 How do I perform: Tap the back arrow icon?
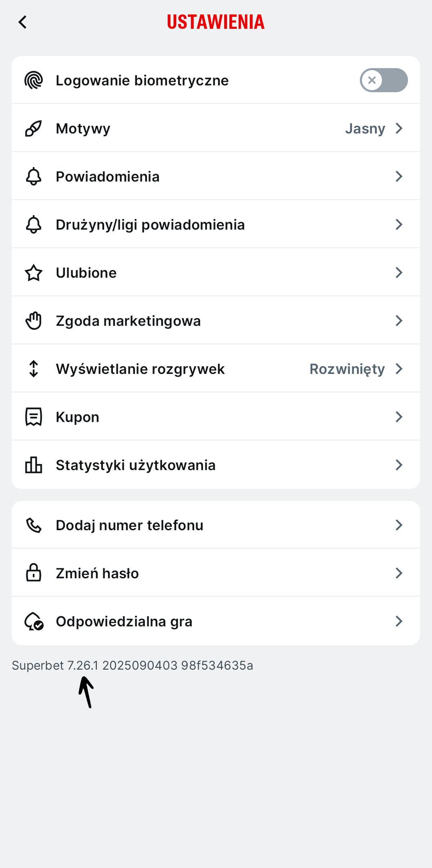23,22
